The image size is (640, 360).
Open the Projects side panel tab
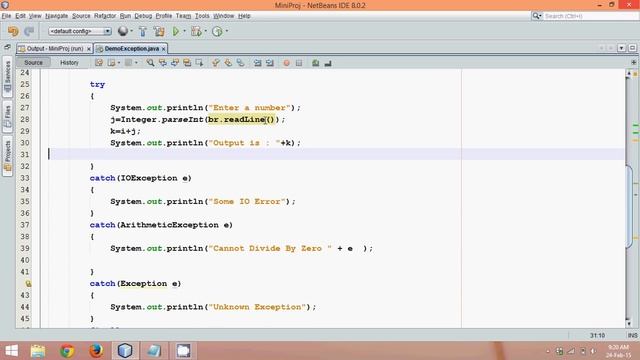(x=7, y=156)
